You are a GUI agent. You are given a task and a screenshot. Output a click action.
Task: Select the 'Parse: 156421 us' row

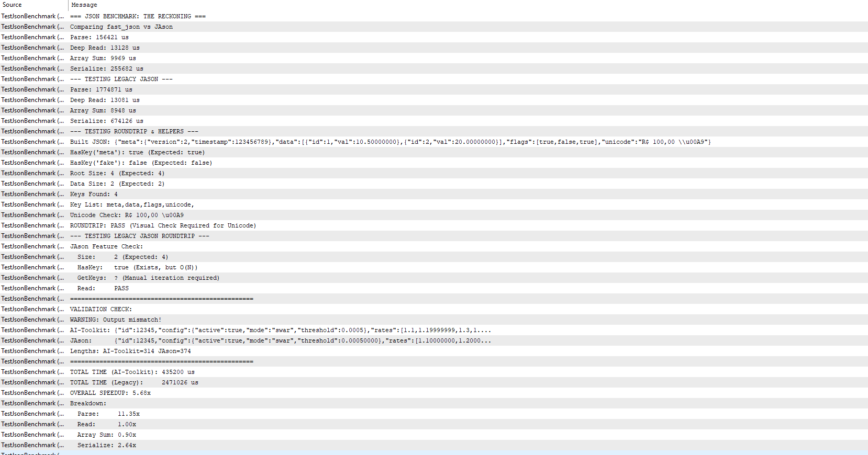coord(434,37)
